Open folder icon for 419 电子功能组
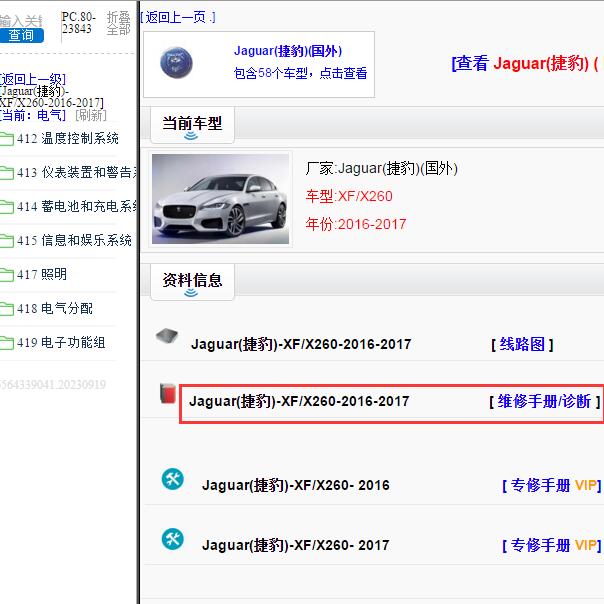This screenshot has width=604, height=604. click(x=7, y=342)
